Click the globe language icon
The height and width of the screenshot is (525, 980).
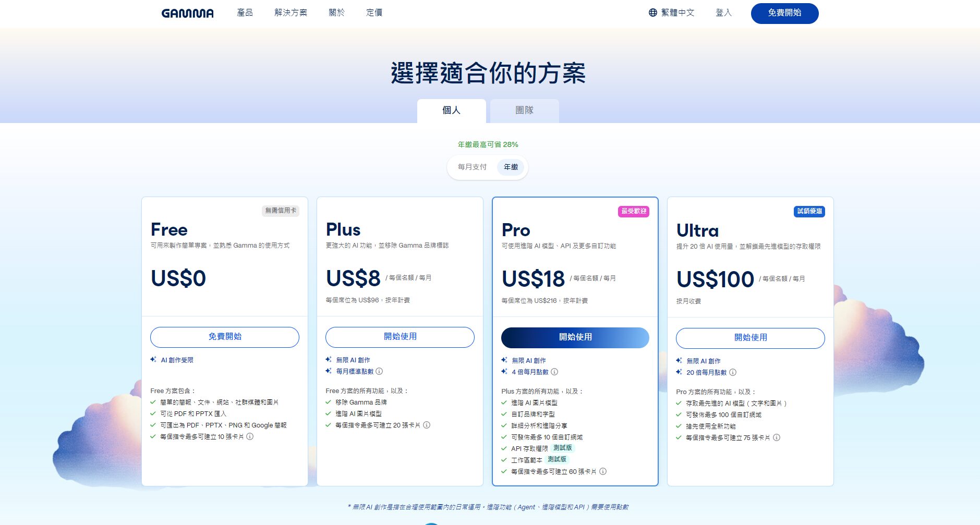[652, 13]
